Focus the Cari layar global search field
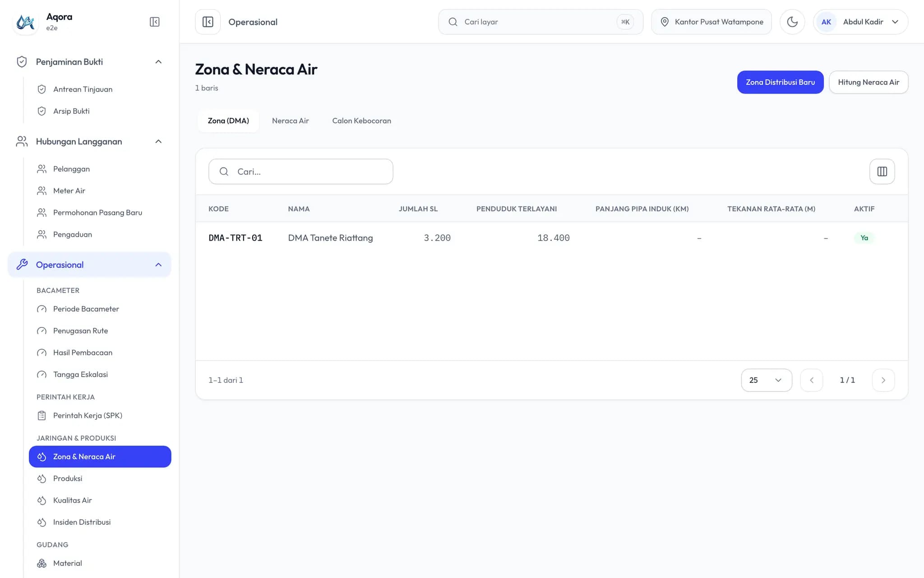924x578 pixels. 541,22
